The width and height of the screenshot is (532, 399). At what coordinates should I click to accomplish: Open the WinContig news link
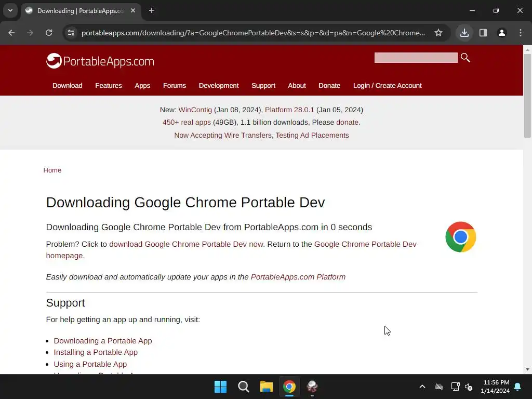click(195, 110)
